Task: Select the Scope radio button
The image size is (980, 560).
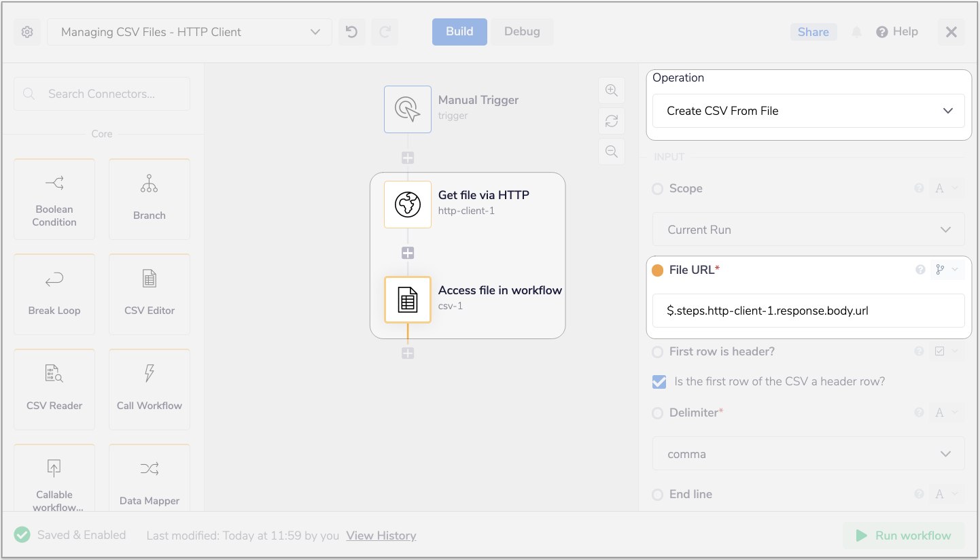Action: click(657, 189)
